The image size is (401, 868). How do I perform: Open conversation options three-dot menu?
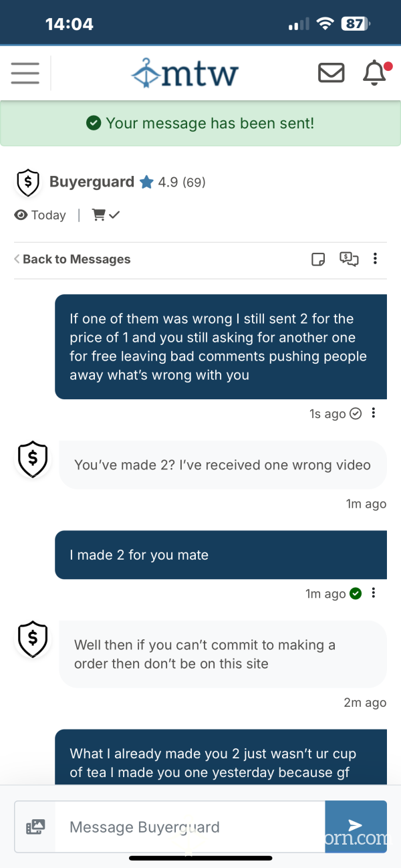tap(376, 259)
